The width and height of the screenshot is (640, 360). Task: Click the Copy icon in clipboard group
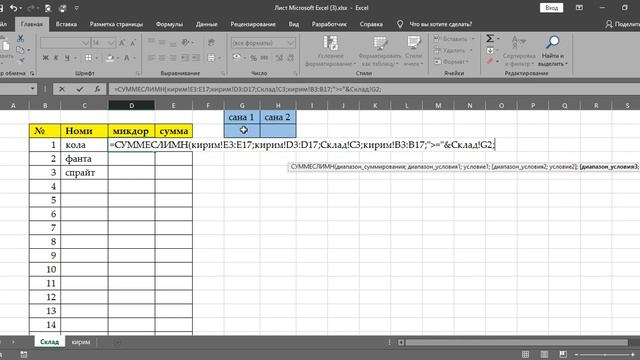point(20,50)
